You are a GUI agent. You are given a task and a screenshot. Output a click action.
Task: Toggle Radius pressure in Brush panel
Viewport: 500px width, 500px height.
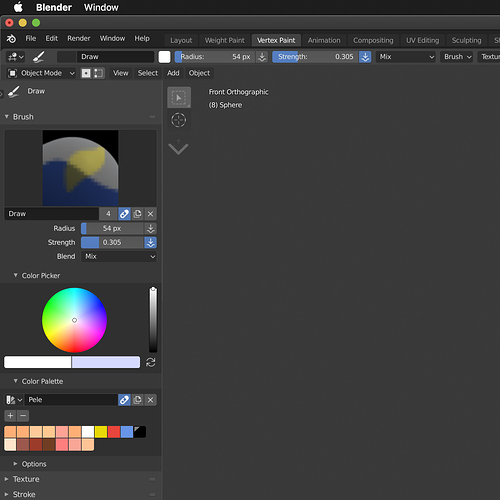(x=150, y=228)
